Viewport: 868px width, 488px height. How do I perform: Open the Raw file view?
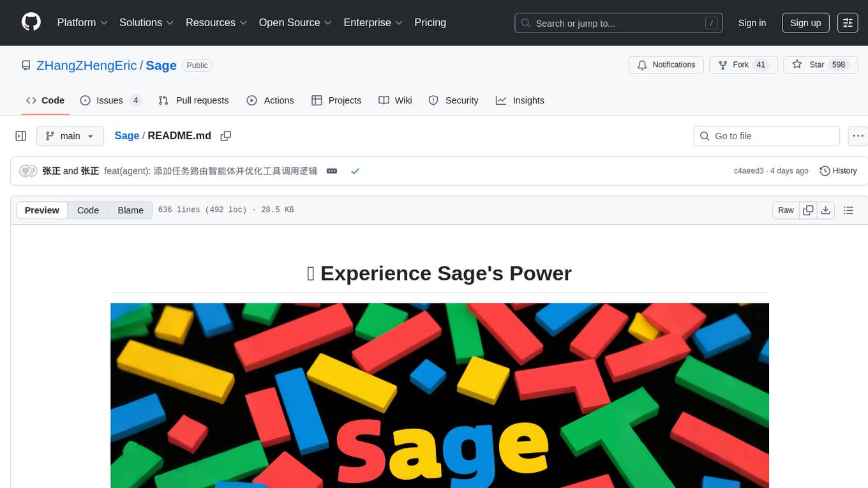(786, 210)
